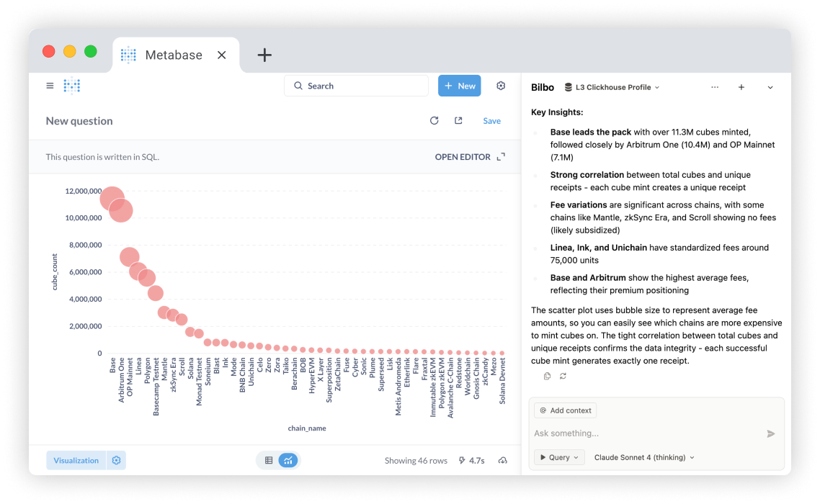
Task: Click the Save link
Action: click(x=491, y=121)
